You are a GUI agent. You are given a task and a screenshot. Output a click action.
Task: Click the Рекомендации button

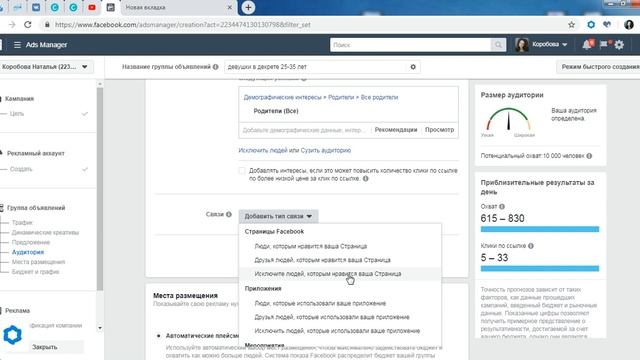click(x=396, y=130)
